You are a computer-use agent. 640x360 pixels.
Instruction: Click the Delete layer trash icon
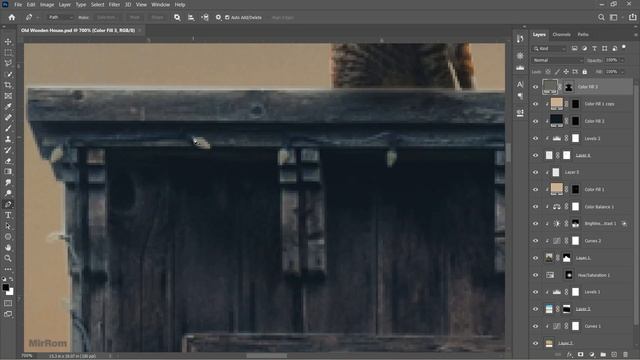click(625, 355)
